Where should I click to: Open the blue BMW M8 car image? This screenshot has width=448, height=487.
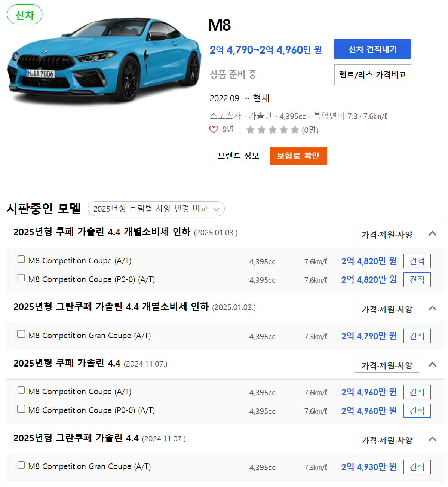tap(104, 60)
